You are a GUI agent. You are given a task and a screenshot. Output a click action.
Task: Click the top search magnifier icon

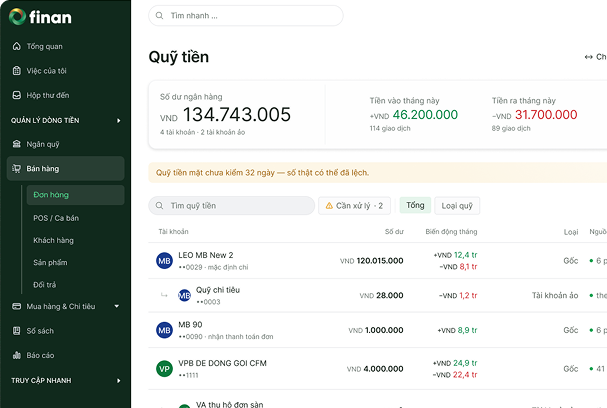coord(159,15)
